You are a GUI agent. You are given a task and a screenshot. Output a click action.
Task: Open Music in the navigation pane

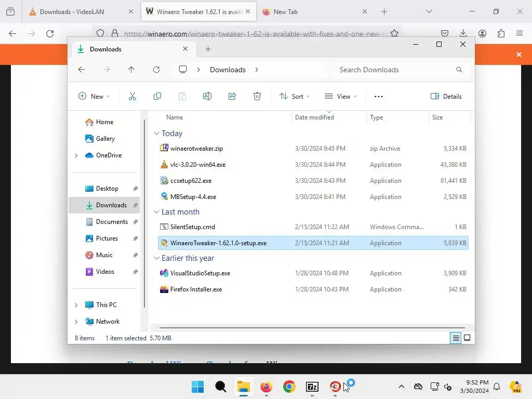(x=104, y=255)
